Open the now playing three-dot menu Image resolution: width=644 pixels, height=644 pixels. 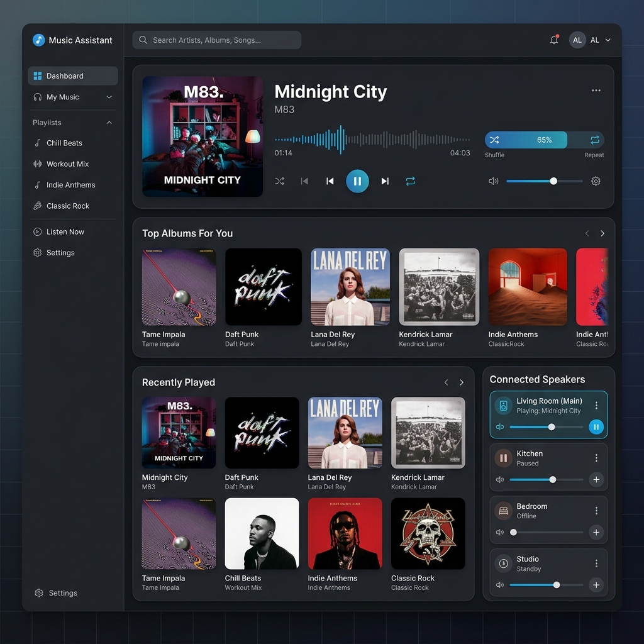596,91
